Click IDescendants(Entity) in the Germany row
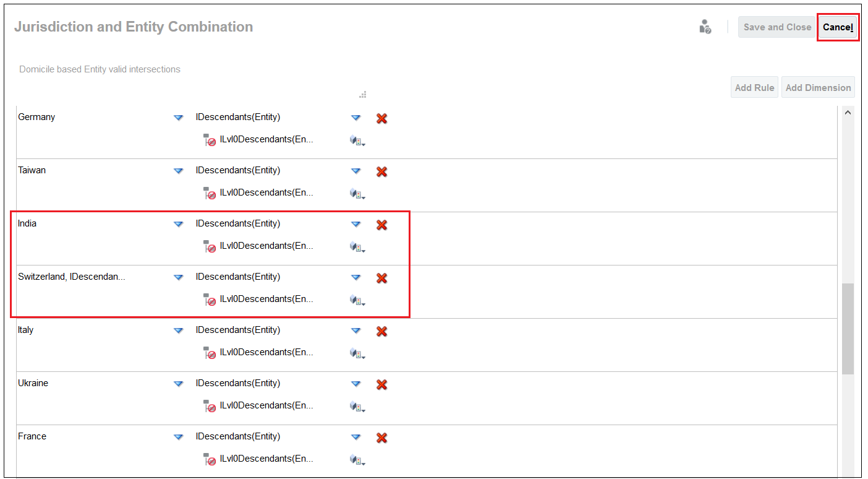The image size is (868, 479). coord(238,117)
